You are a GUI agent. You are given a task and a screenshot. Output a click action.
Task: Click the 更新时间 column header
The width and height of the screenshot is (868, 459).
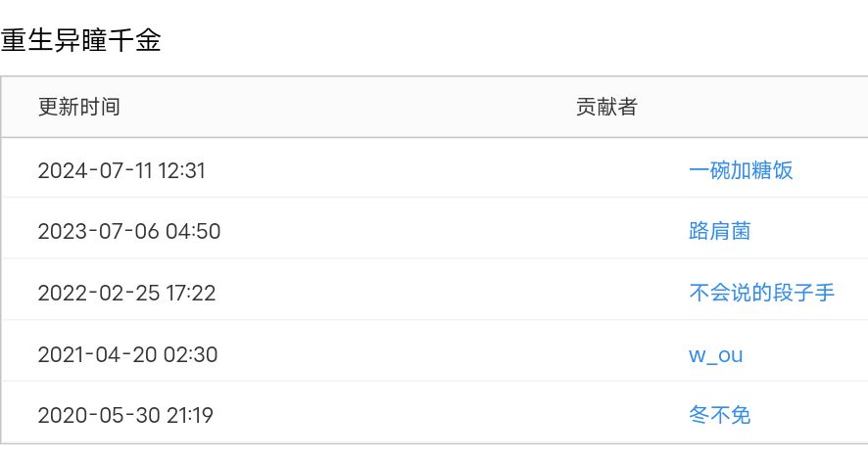[x=79, y=107]
